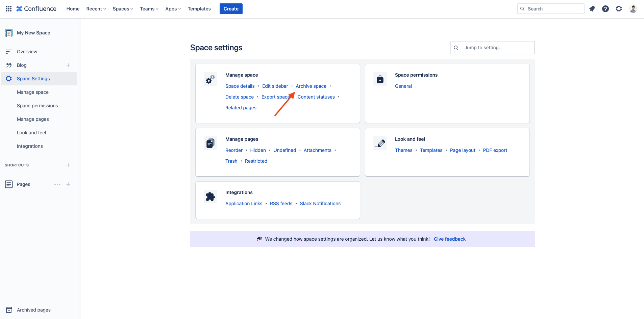Open the Spaces dropdown
644x319 pixels.
(122, 8)
